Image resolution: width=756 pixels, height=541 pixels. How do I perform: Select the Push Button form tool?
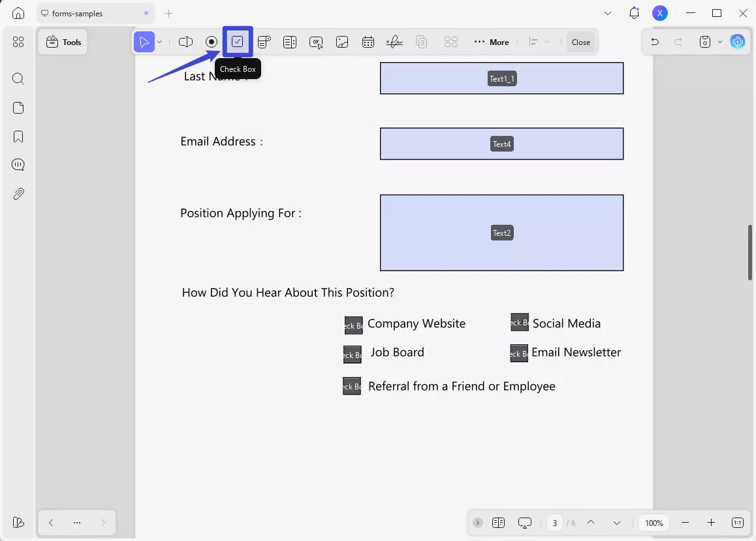pyautogui.click(x=316, y=41)
